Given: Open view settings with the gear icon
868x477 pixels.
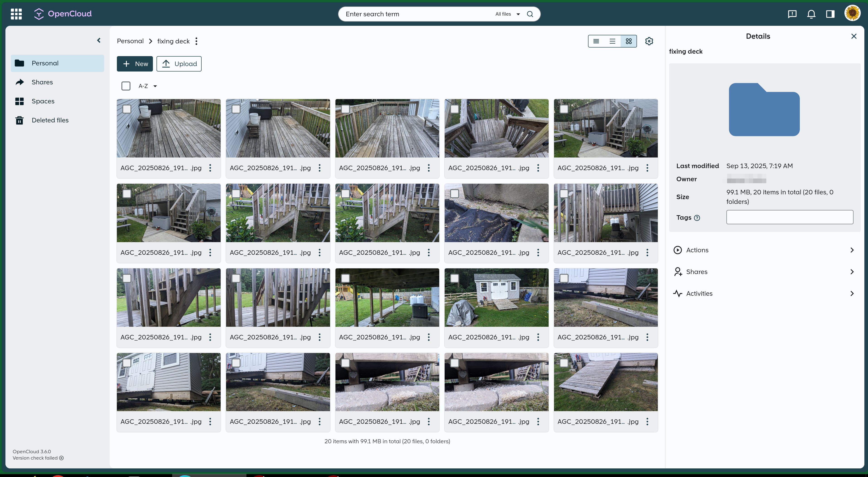Looking at the screenshot, I should [649, 41].
